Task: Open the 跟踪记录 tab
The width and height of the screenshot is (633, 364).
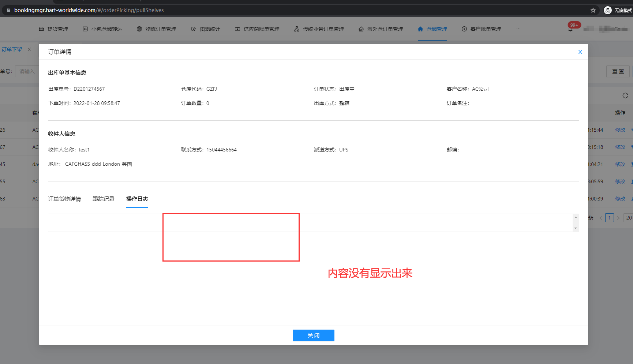Action: coord(104,199)
